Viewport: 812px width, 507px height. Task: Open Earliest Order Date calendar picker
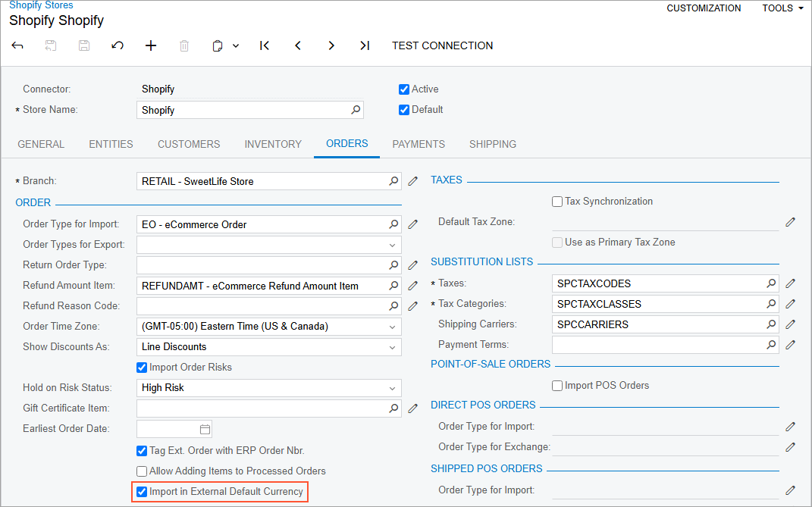click(205, 429)
